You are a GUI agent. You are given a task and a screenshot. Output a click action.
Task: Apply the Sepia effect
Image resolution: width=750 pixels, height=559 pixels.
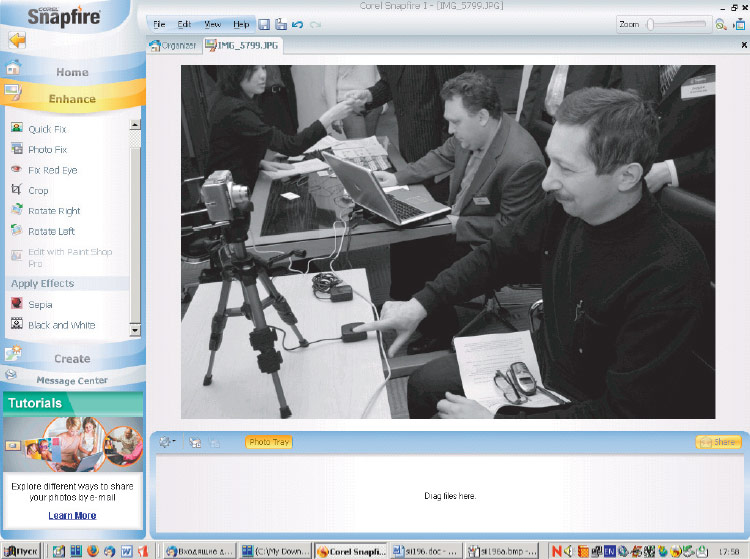16,304
